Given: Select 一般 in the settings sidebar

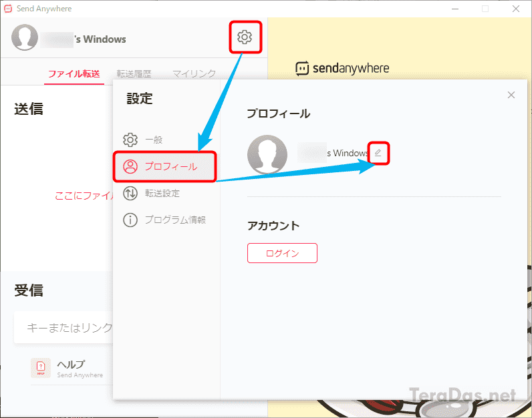Looking at the screenshot, I should (165, 140).
